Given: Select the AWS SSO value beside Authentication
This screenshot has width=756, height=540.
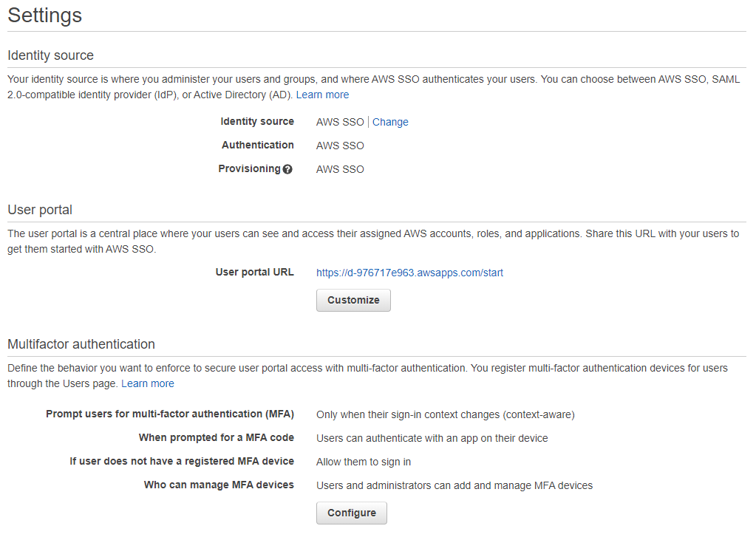Looking at the screenshot, I should click(x=340, y=146).
